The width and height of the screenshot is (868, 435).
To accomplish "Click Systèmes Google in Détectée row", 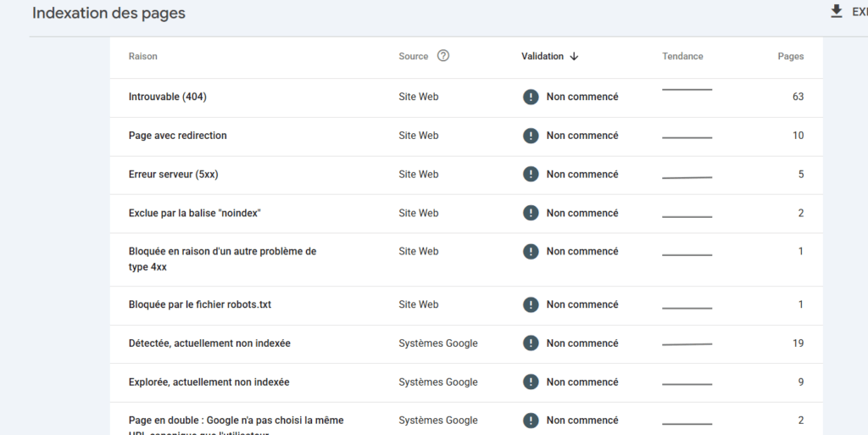I will click(x=438, y=343).
